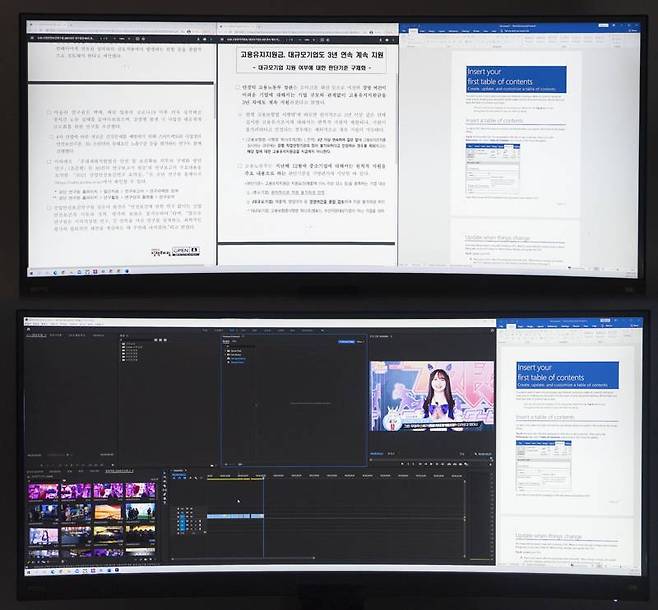
Task: Click the Home icon in Premiere Pro
Action: [28, 331]
